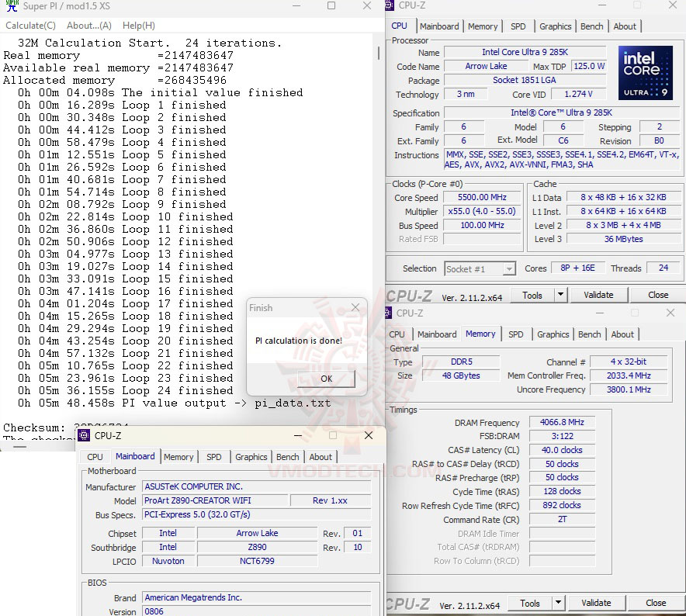Click the Threads value 24

[x=663, y=268]
